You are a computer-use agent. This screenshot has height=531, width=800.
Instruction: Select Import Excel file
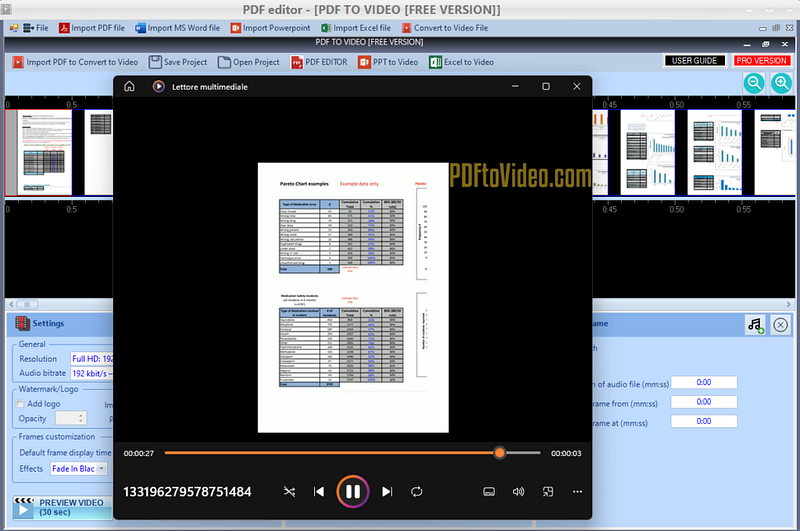pyautogui.click(x=356, y=28)
